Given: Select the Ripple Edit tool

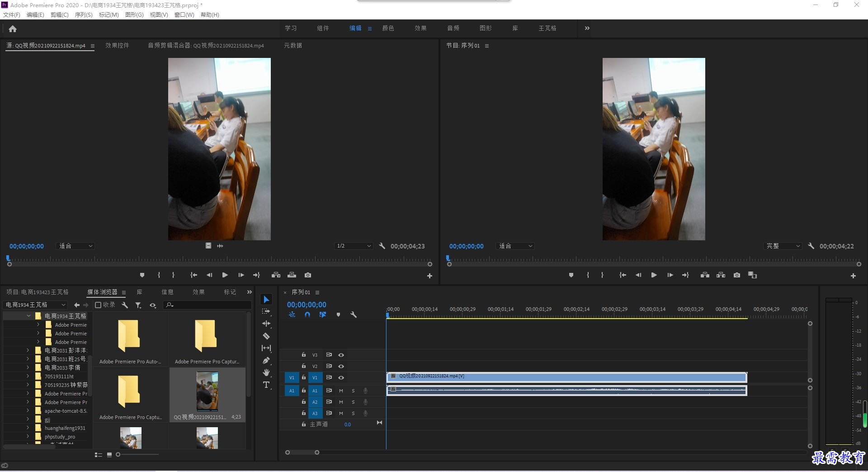Looking at the screenshot, I should tap(266, 324).
